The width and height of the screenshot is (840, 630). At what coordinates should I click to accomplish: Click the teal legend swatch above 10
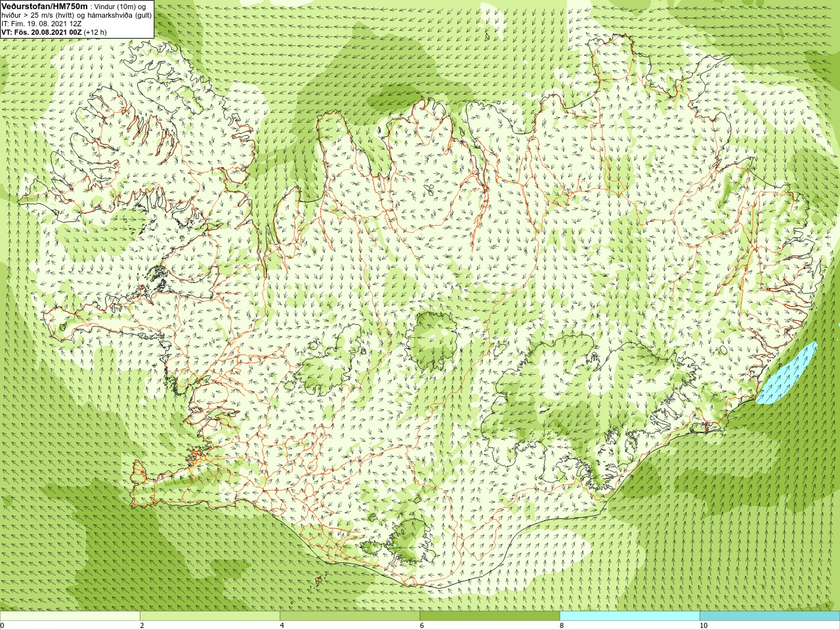tap(770, 616)
